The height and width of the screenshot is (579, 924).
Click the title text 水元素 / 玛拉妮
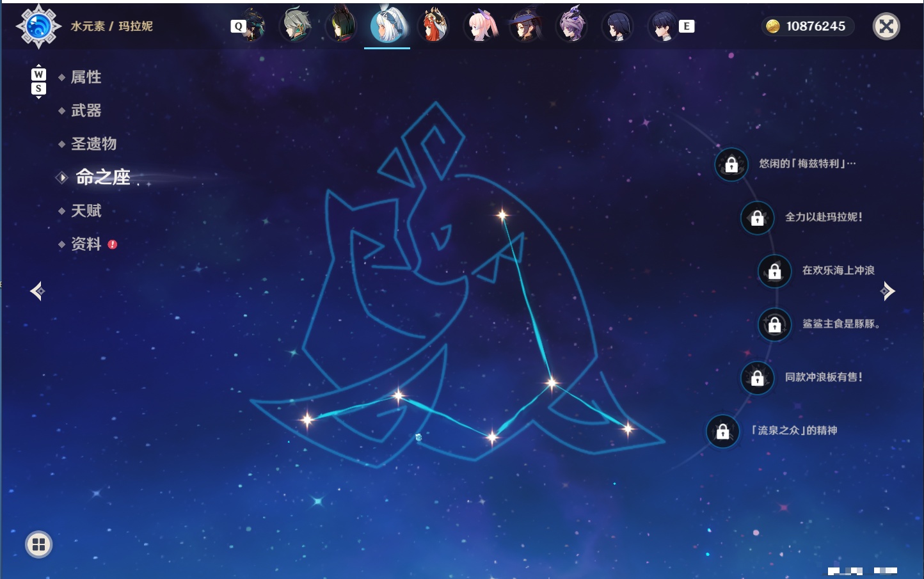pos(111,26)
